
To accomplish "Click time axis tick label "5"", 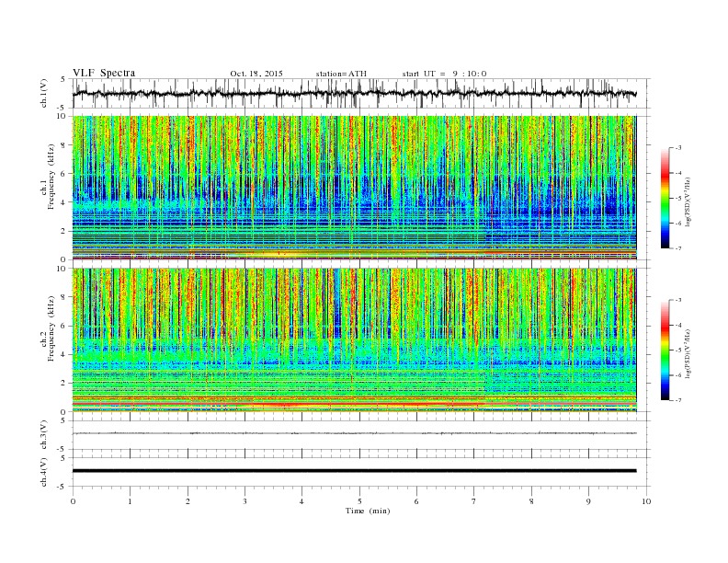I will (x=359, y=501).
